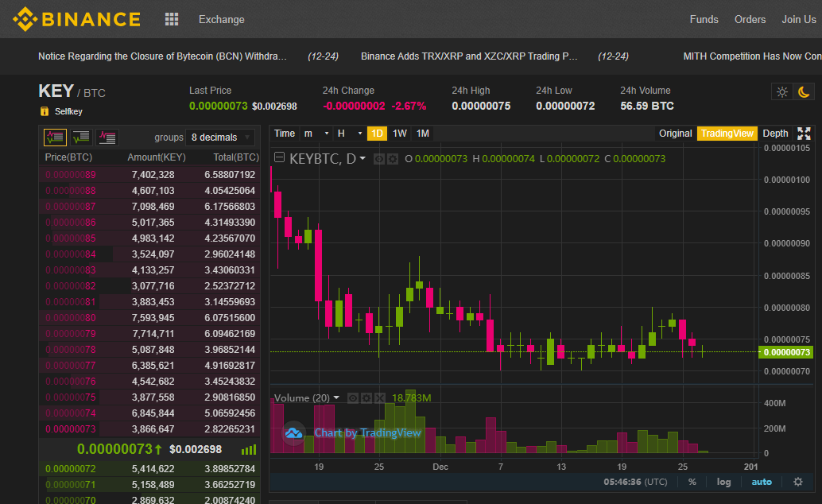This screenshot has height=504, width=822.
Task: Toggle fullscreen chart mode
Action: pyautogui.click(x=804, y=134)
